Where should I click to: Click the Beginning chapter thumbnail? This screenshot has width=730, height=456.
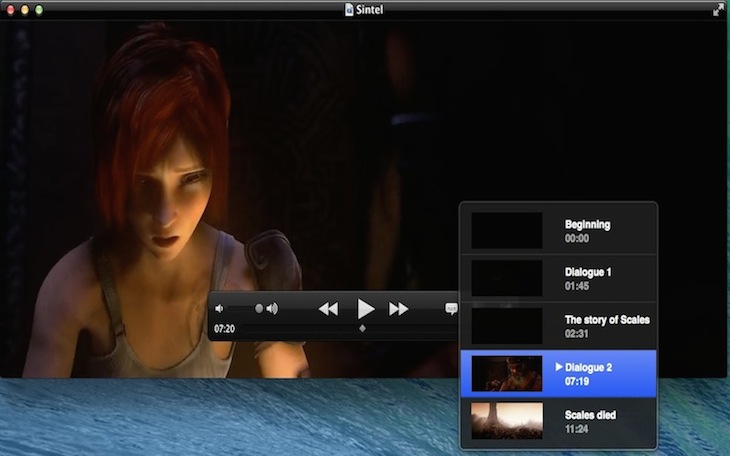click(507, 231)
